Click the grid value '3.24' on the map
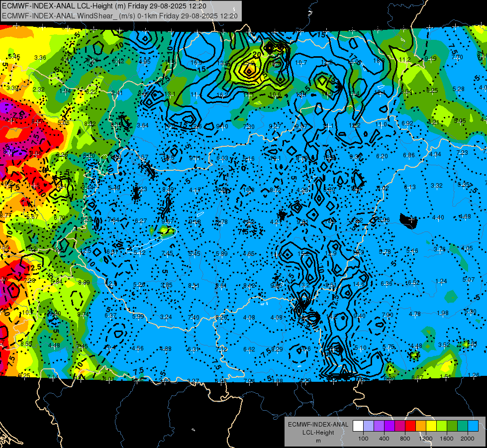 [x=166, y=317]
